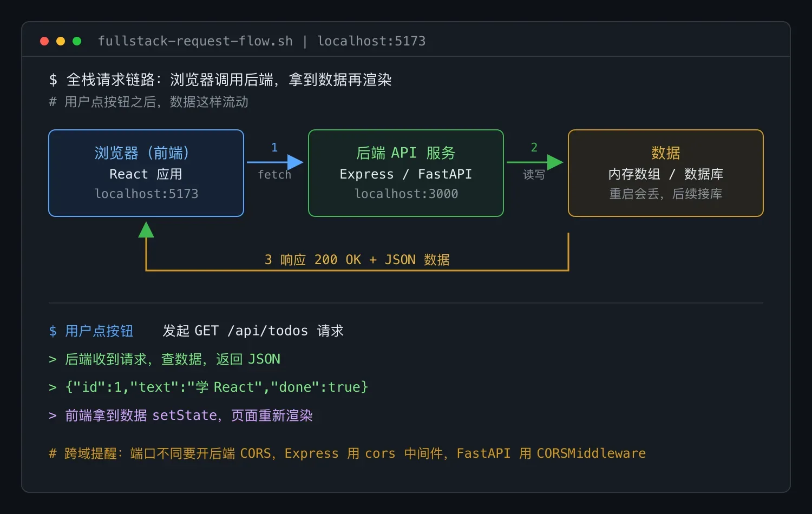Click the title text "fullstack-request-flow.sh"
This screenshot has height=514, width=812.
click(195, 41)
